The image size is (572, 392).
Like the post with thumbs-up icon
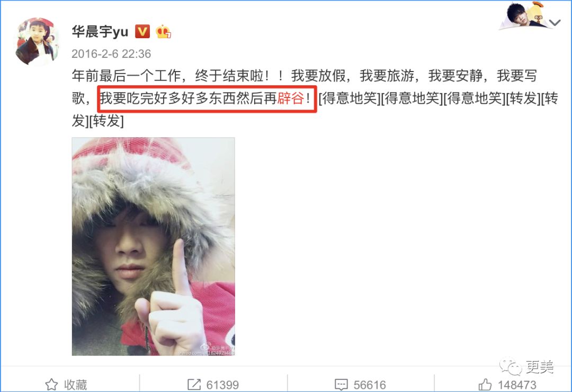coord(485,385)
